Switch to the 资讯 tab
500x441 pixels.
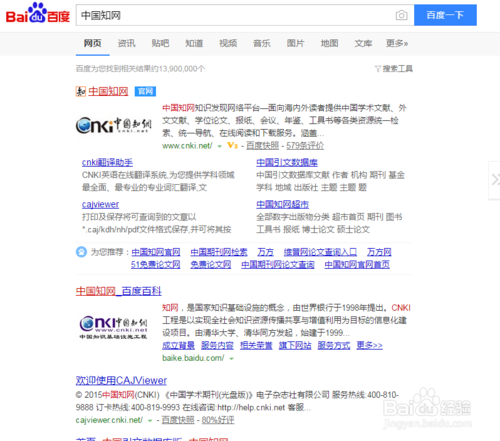pos(126,43)
